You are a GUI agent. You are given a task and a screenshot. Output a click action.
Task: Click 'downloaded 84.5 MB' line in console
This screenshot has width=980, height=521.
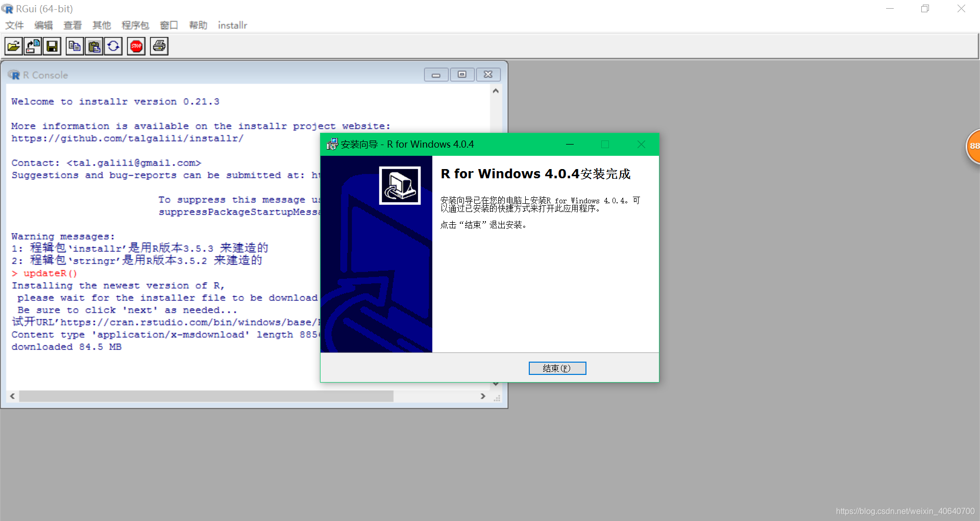66,347
